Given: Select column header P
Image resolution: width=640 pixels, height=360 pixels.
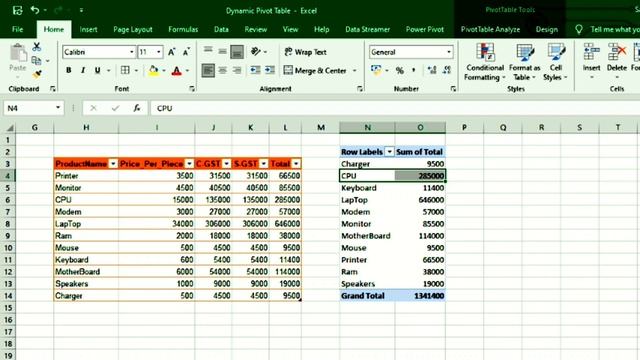Looking at the screenshot, I should 464,127.
